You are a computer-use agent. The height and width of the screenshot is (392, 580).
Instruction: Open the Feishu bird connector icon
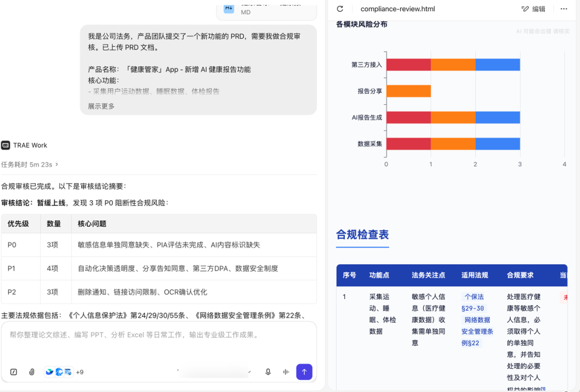49,372
